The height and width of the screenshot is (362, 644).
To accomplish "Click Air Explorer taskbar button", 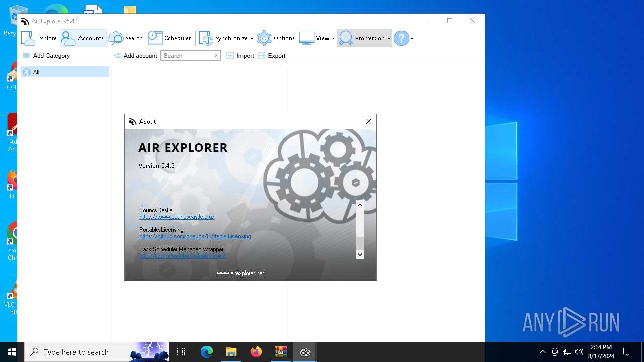I will pos(305,352).
